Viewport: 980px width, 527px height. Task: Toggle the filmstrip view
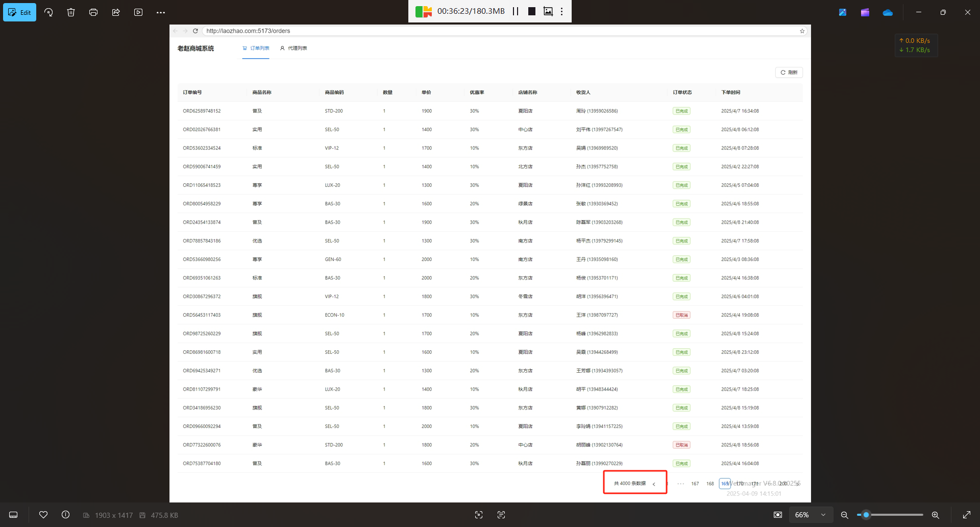point(14,515)
